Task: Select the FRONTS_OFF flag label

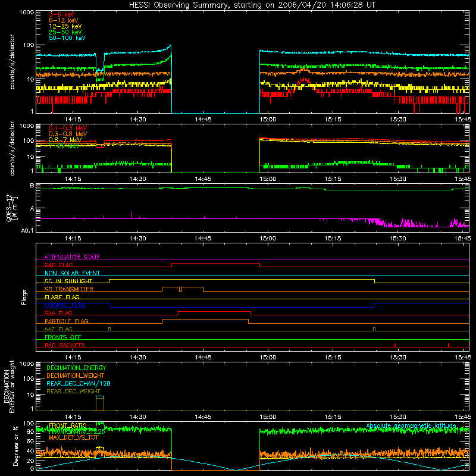Action: (x=63, y=337)
